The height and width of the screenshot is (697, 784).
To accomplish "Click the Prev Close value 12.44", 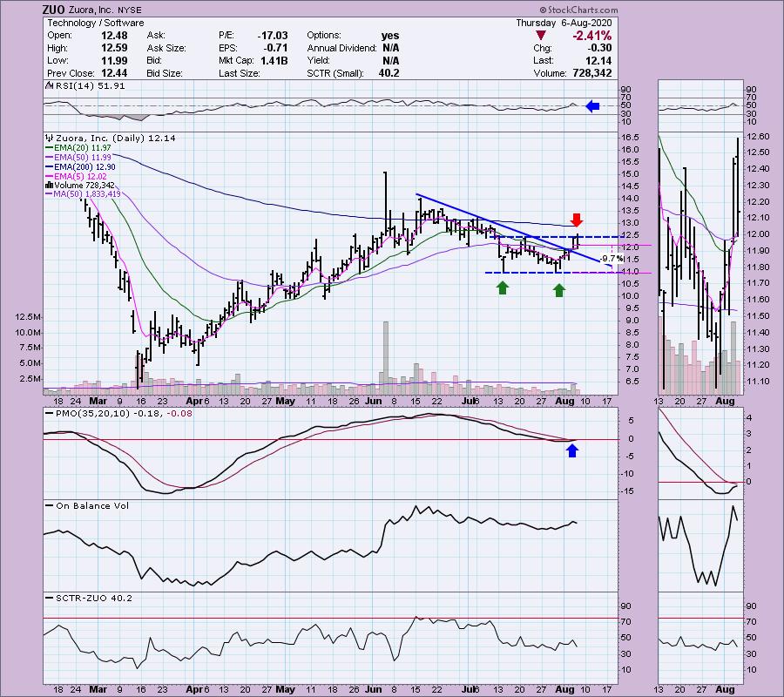I will tap(114, 73).
